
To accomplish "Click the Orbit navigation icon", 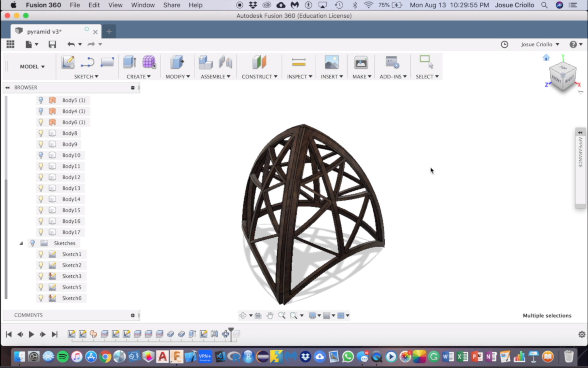I will (x=243, y=316).
